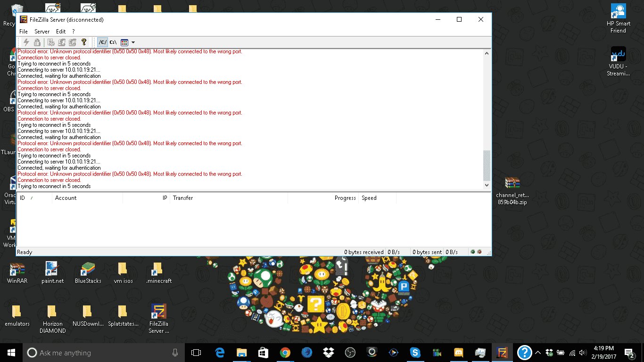Open Task View from the taskbar
644x362 pixels.
point(196,353)
